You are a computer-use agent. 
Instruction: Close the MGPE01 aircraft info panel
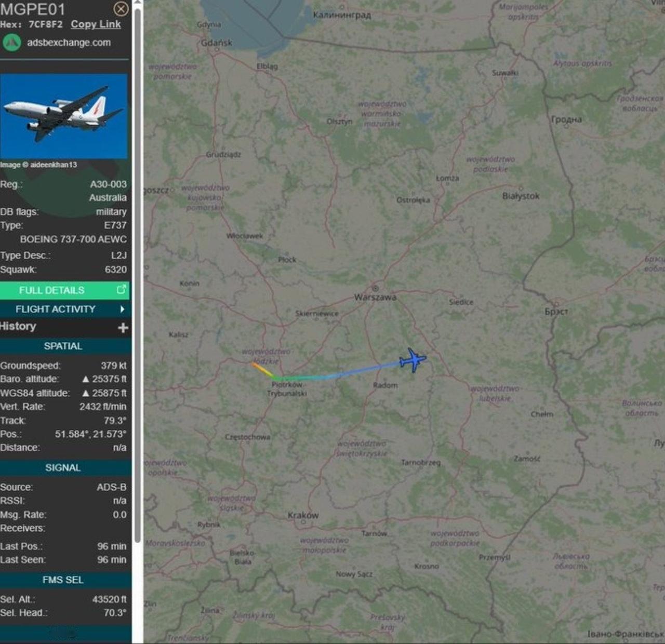coord(121,9)
